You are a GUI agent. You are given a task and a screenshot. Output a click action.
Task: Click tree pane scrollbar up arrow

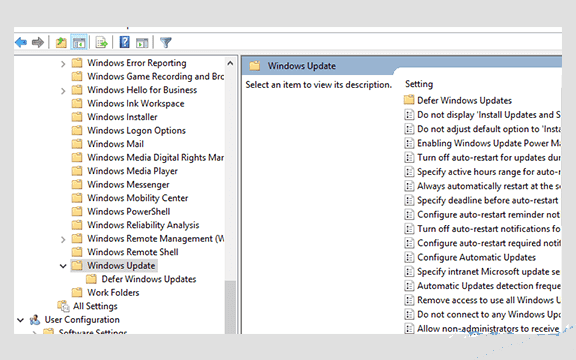[230, 63]
